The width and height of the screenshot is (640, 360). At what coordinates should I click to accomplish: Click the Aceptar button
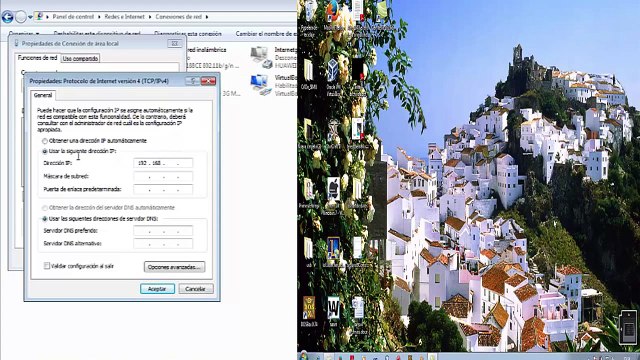pos(158,289)
